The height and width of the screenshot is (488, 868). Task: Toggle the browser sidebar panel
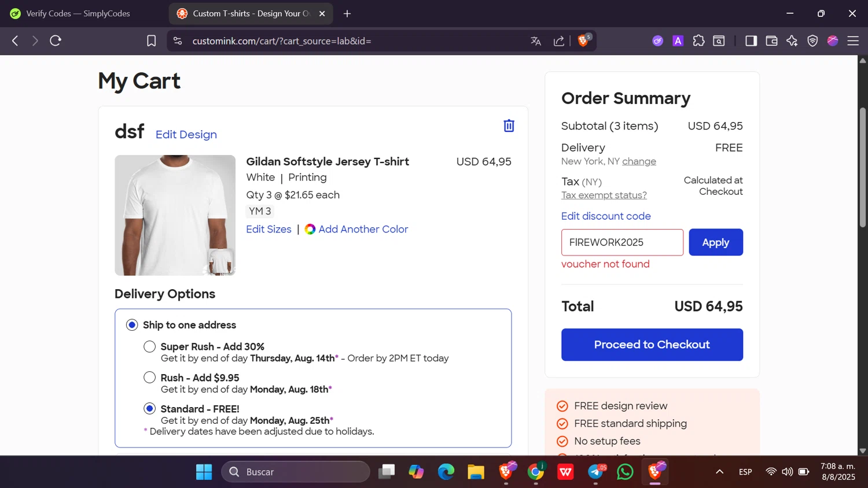[x=751, y=40]
